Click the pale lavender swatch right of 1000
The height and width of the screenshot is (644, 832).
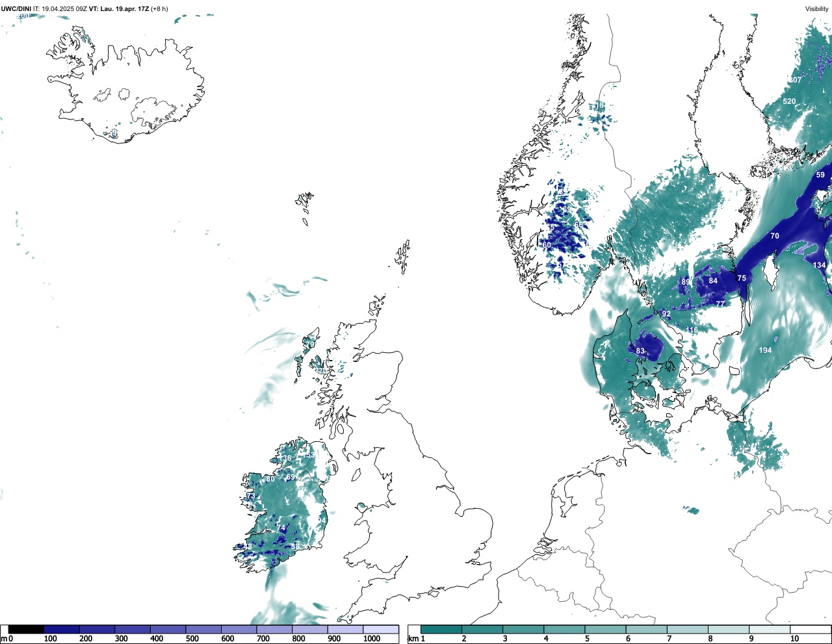pos(381,629)
